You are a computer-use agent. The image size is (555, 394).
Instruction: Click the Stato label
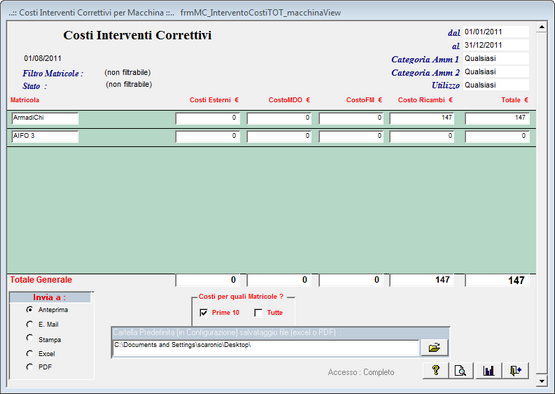pyautogui.click(x=35, y=86)
